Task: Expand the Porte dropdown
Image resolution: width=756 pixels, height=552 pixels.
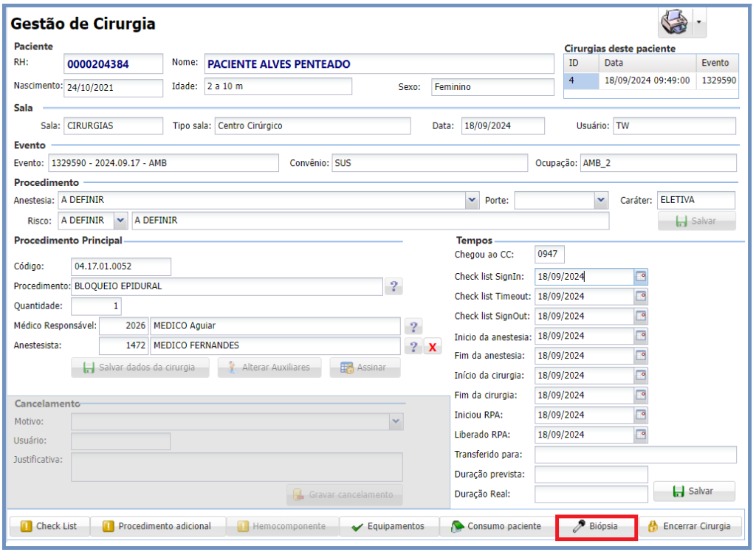Action: tap(601, 200)
